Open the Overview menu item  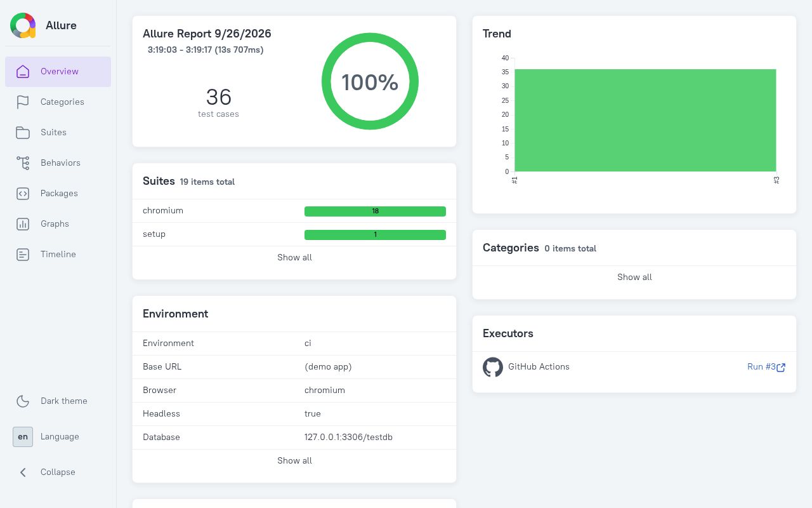(x=58, y=72)
